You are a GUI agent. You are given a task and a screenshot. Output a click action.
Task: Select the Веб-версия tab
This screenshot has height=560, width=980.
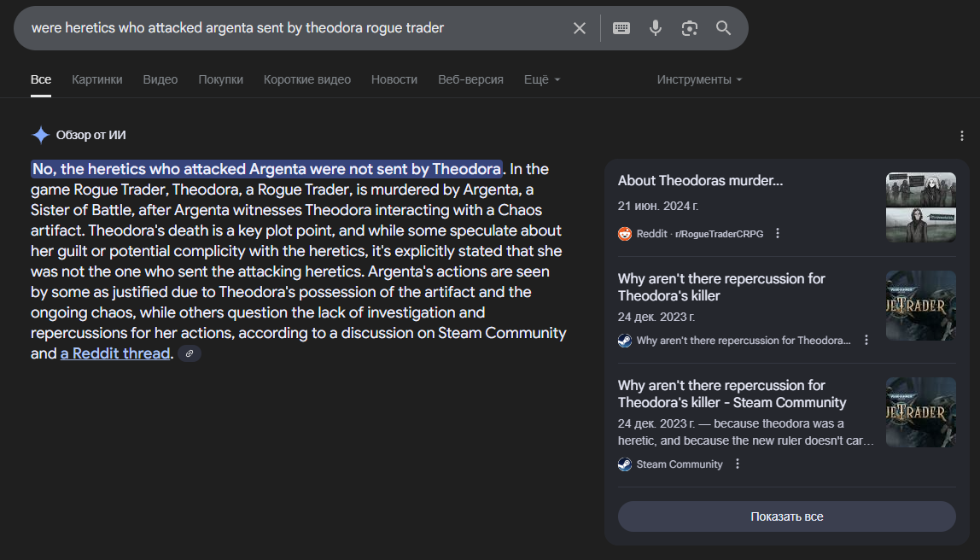point(470,79)
